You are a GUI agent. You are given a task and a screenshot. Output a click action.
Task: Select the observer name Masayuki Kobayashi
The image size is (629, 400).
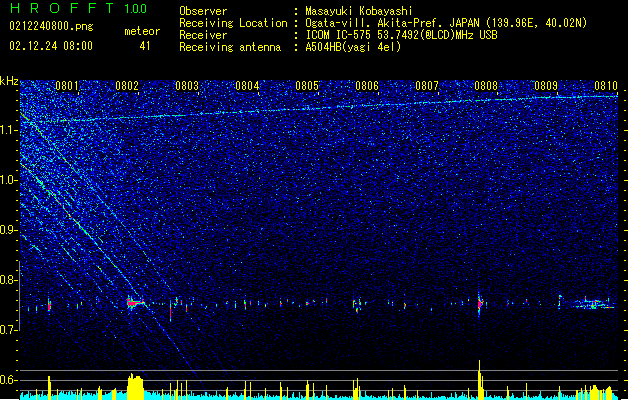click(359, 11)
